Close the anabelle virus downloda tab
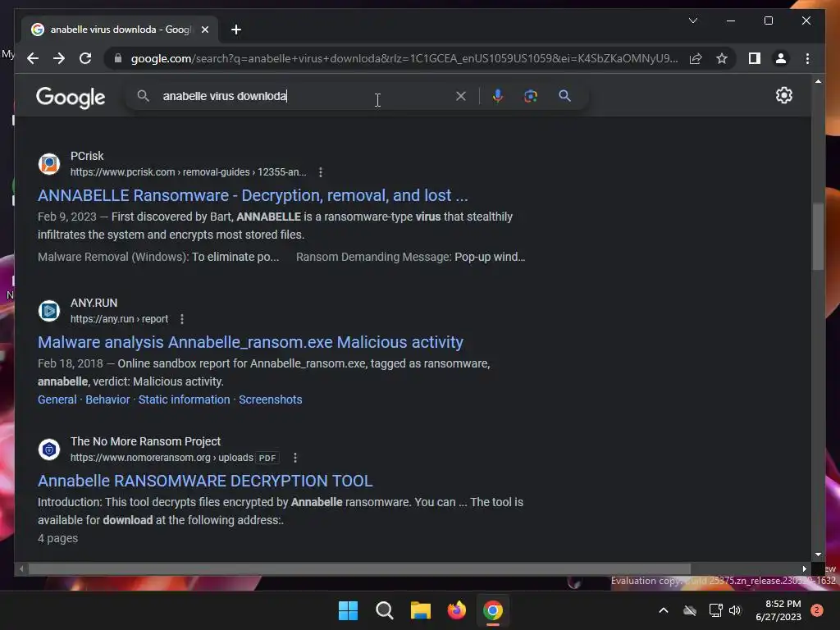 [204, 30]
